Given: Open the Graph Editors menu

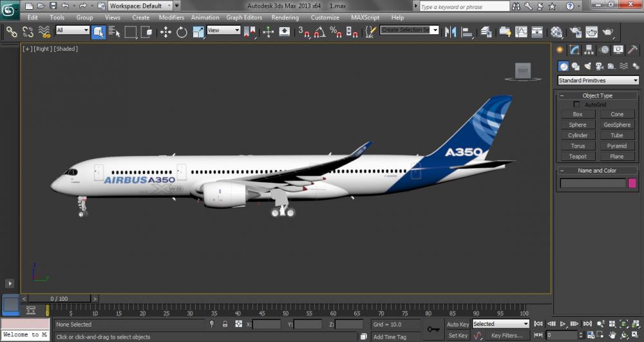Looking at the screenshot, I should (244, 17).
